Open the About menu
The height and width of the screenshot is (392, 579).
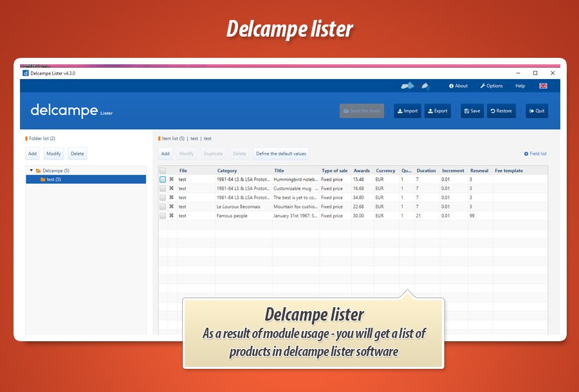point(459,86)
